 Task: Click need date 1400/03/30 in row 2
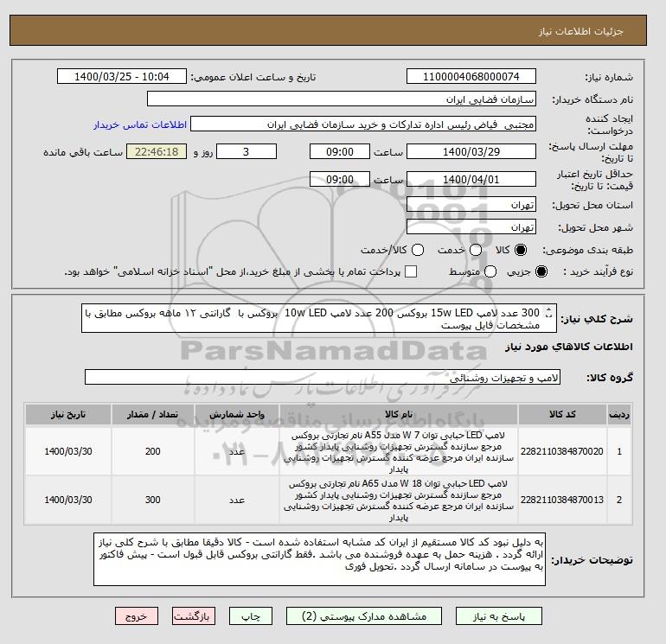tap(68, 500)
